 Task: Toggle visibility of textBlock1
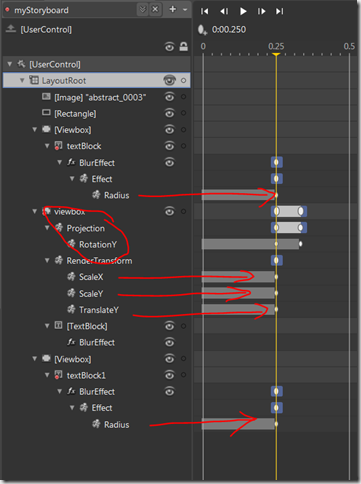click(x=170, y=375)
